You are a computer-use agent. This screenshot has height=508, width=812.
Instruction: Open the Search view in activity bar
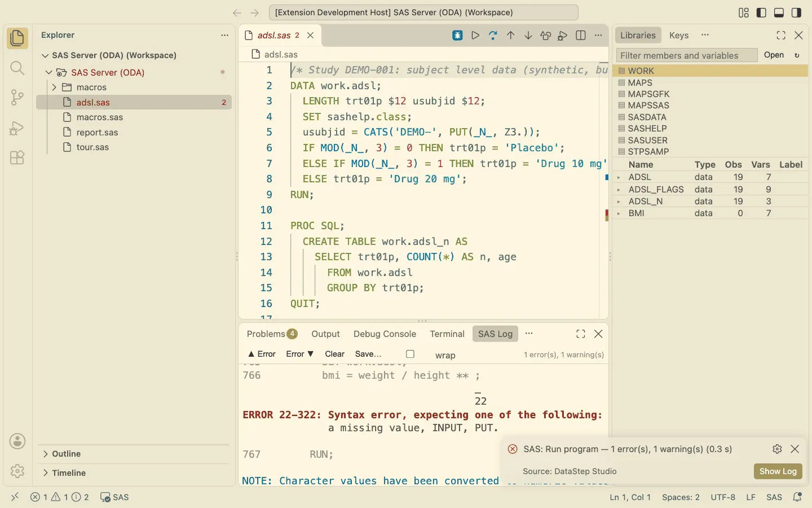pyautogui.click(x=17, y=68)
